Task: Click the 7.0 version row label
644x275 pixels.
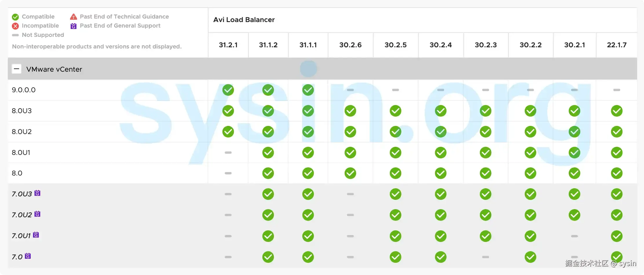Action: [x=17, y=257]
